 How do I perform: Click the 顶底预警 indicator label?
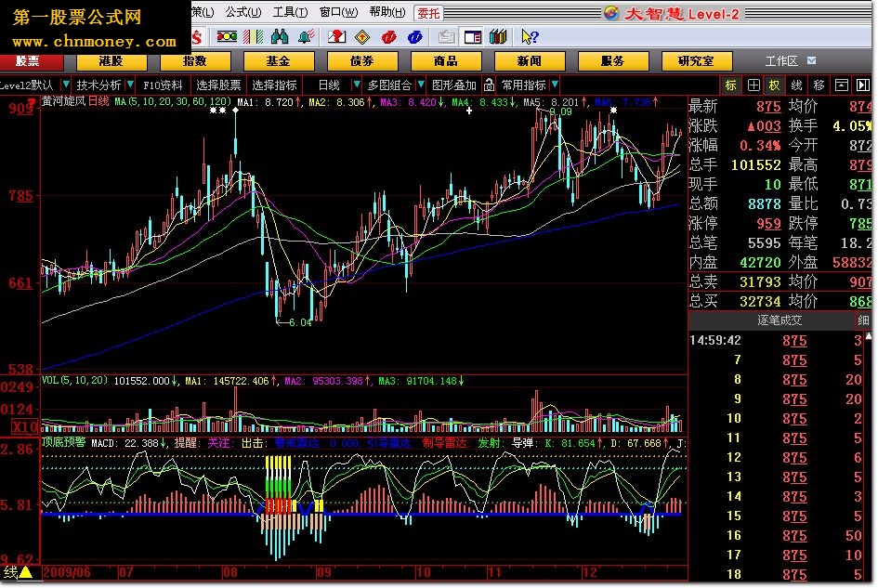pos(63,442)
